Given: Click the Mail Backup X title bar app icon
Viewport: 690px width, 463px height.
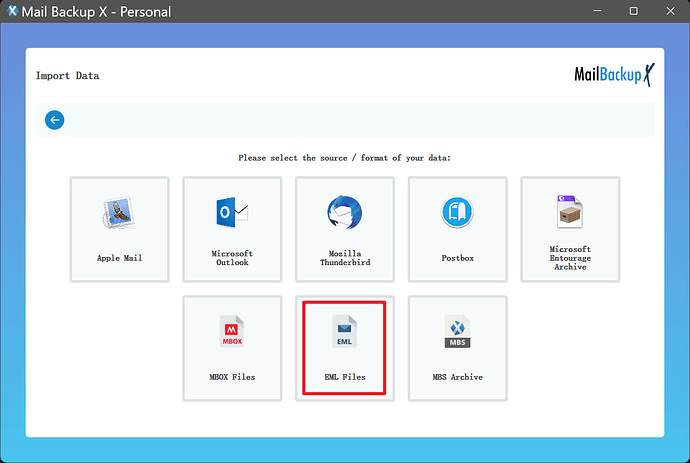Looking at the screenshot, I should click(12, 11).
